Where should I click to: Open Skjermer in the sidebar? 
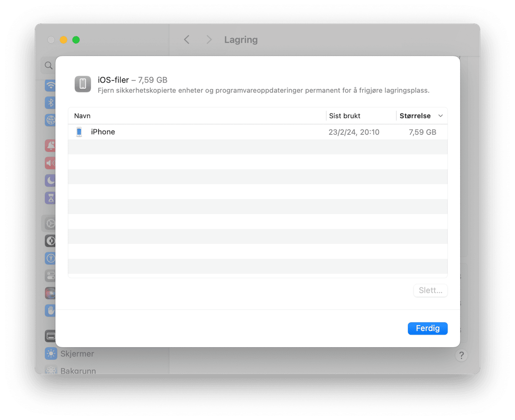pos(69,354)
